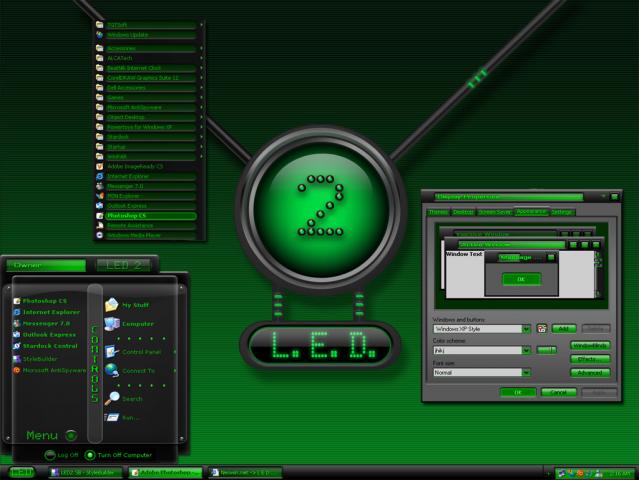Launch Stardock Central from the start menu
639x480 pixels.
point(46,346)
